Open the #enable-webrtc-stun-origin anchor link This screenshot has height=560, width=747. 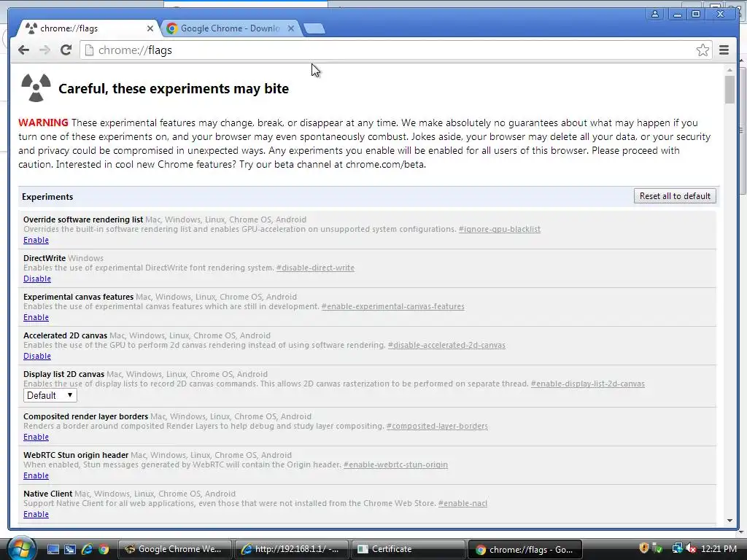(395, 464)
